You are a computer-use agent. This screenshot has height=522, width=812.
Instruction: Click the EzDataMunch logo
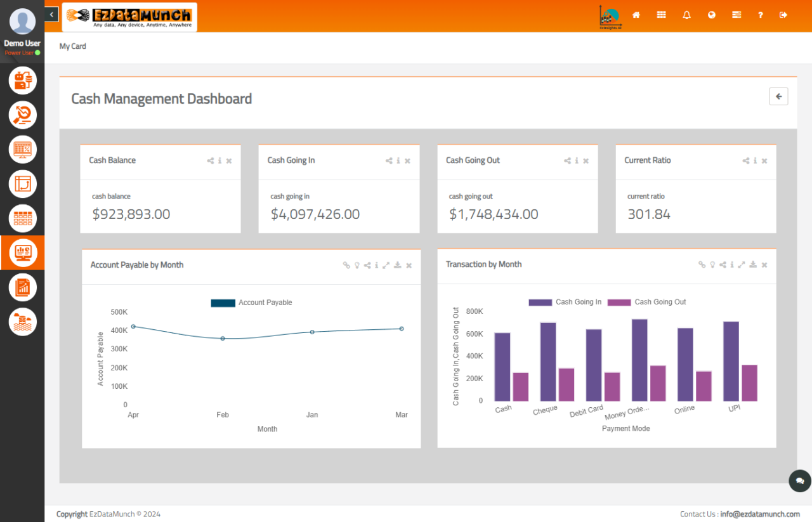pos(129,17)
